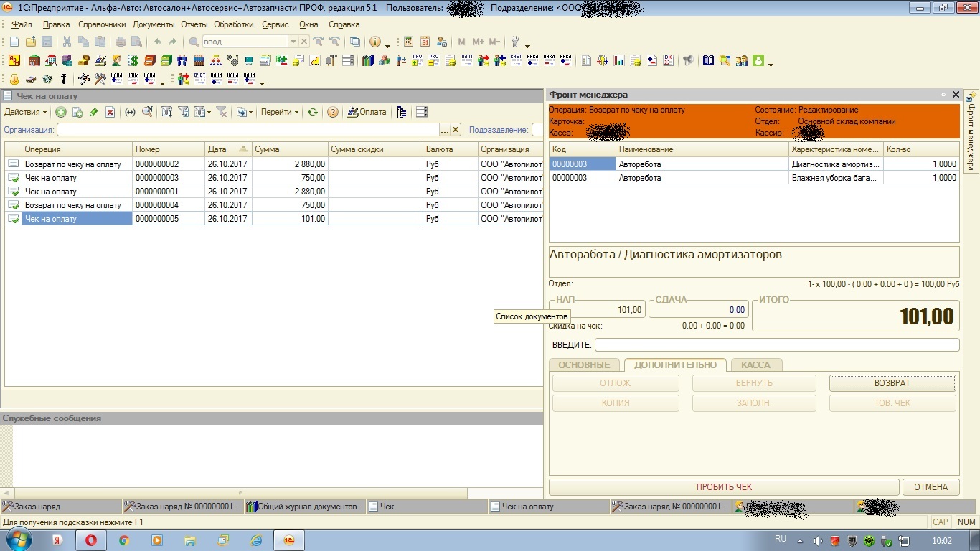This screenshot has width=980, height=551.
Task: Open the Документы menu
Action: (154, 24)
